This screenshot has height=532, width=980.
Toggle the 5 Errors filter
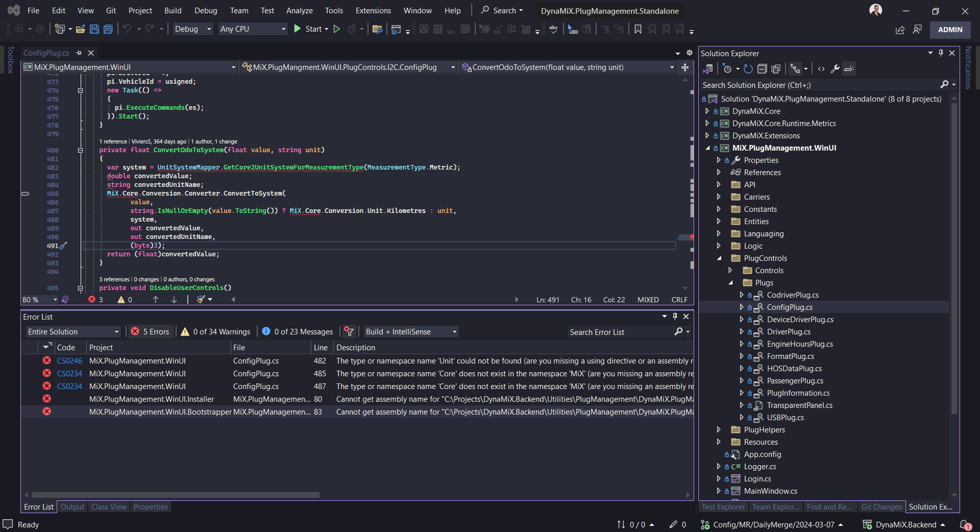(x=150, y=332)
